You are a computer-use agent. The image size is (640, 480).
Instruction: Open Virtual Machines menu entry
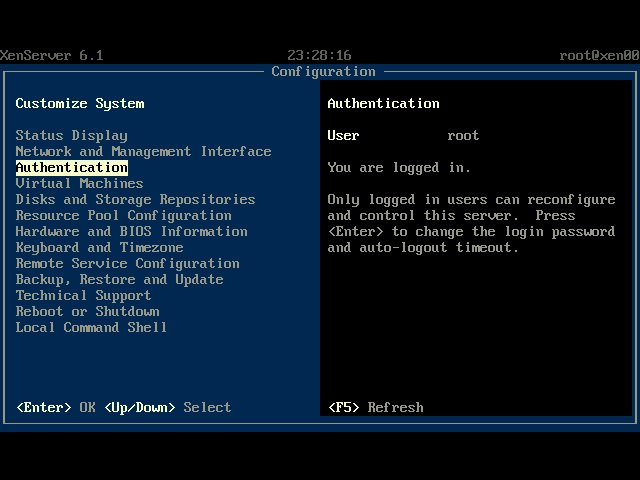coord(79,183)
